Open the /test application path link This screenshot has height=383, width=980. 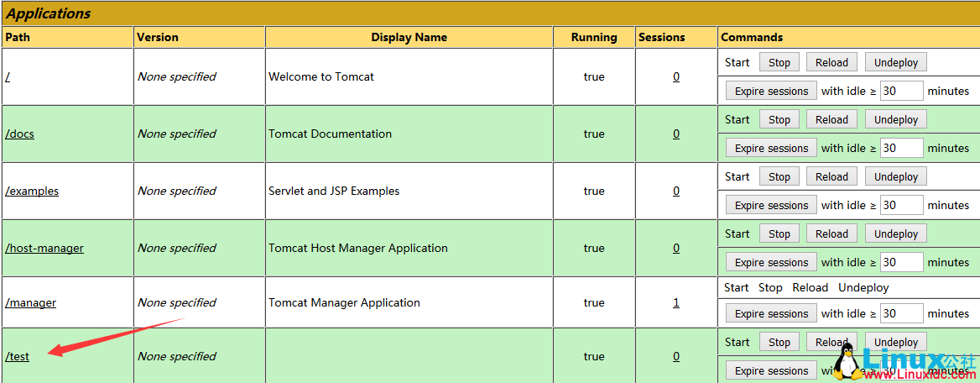coord(18,356)
